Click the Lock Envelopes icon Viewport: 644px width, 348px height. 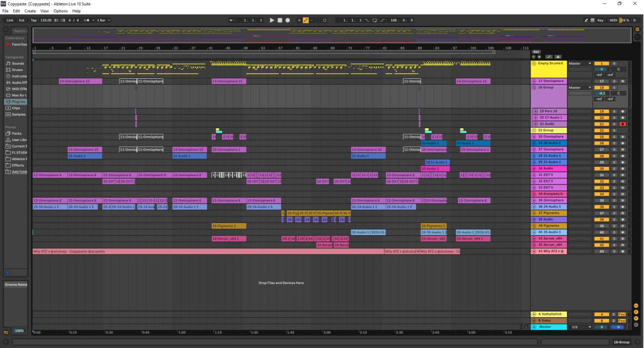(558, 57)
